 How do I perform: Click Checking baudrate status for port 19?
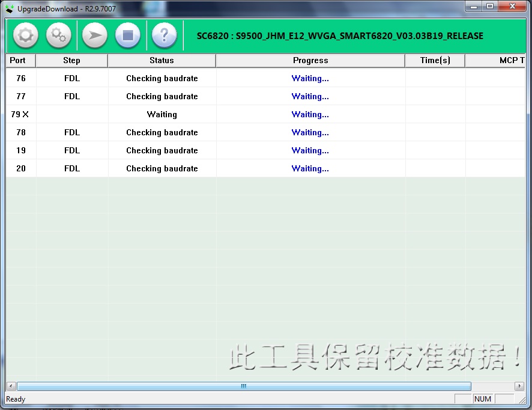(162, 150)
